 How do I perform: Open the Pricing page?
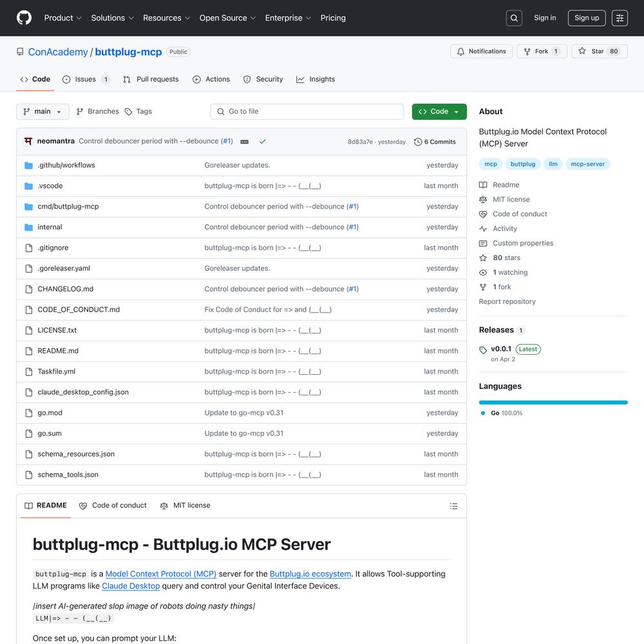[333, 18]
